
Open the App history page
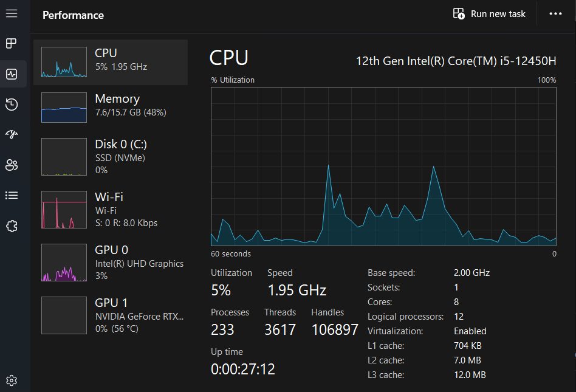click(12, 105)
